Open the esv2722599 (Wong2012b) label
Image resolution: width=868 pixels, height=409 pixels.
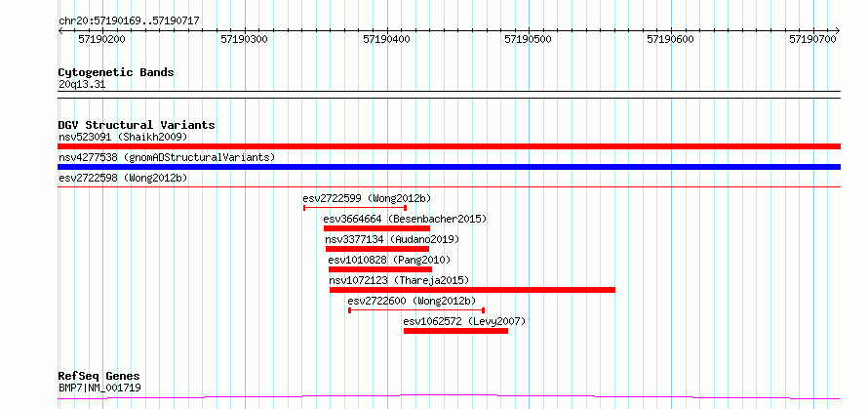point(367,198)
